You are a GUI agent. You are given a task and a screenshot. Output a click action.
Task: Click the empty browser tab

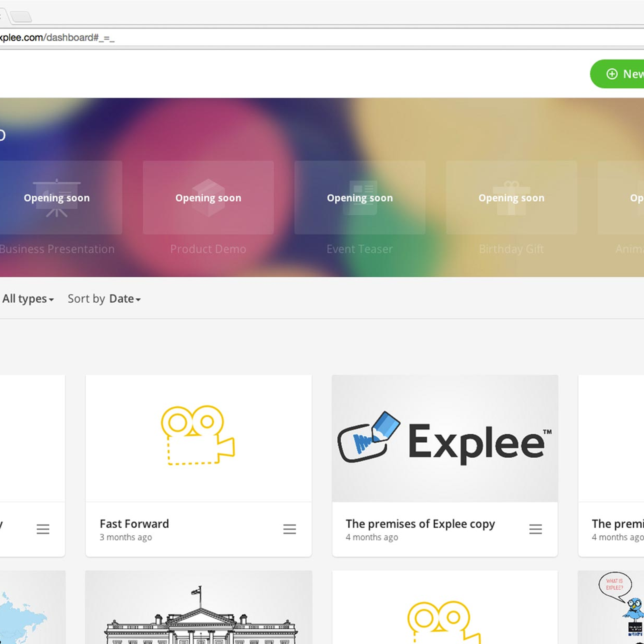(x=21, y=17)
